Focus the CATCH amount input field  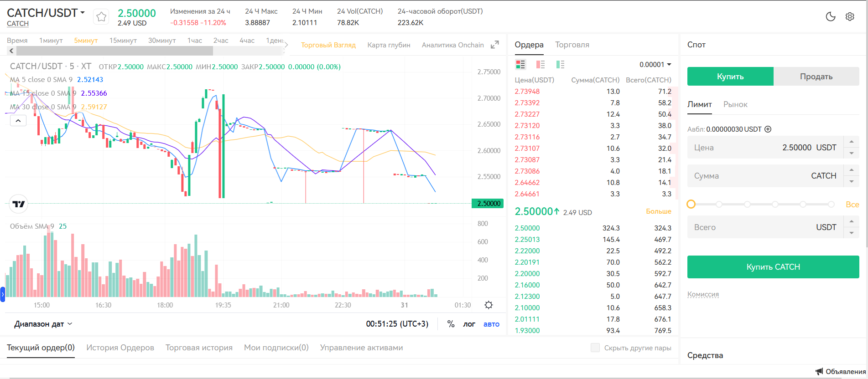point(765,176)
